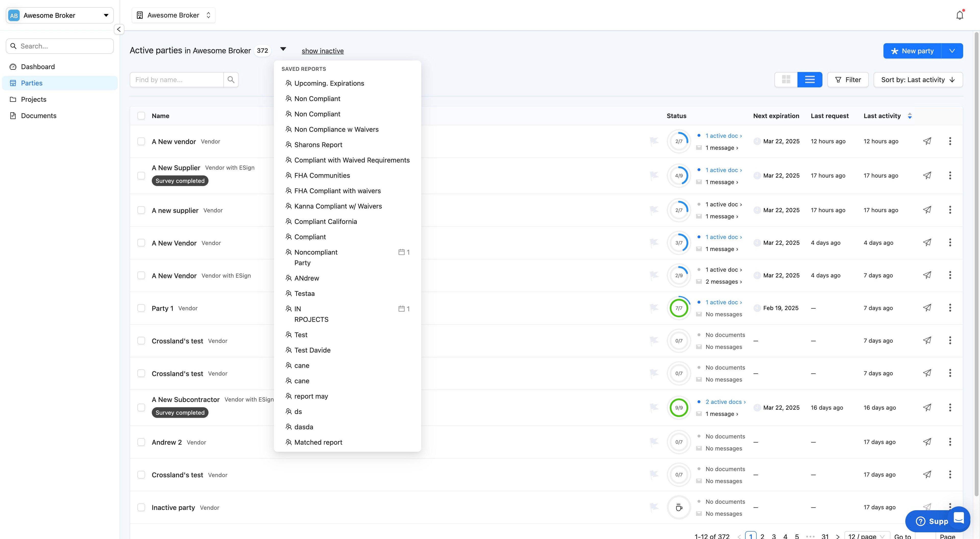The height and width of the screenshot is (539, 980).
Task: Click the send request icon for A New vendor
Action: coord(927,141)
